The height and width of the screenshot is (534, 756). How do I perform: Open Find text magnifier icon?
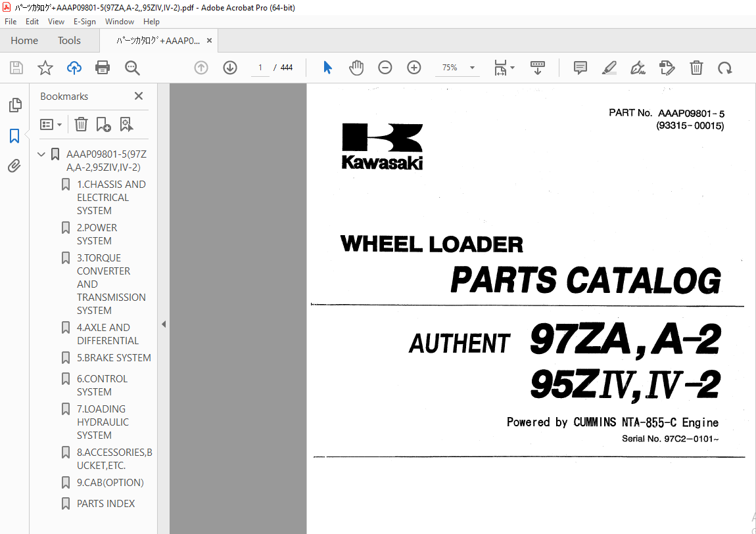132,68
